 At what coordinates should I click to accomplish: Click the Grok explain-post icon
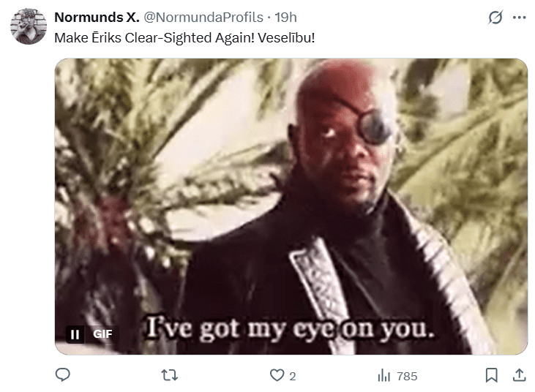pos(495,18)
